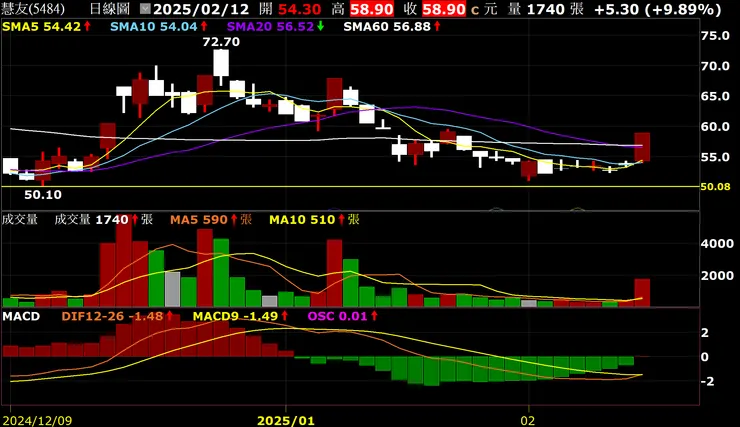Click the 成交量 1740 volume readout
The width and height of the screenshot is (740, 427).
(103, 219)
